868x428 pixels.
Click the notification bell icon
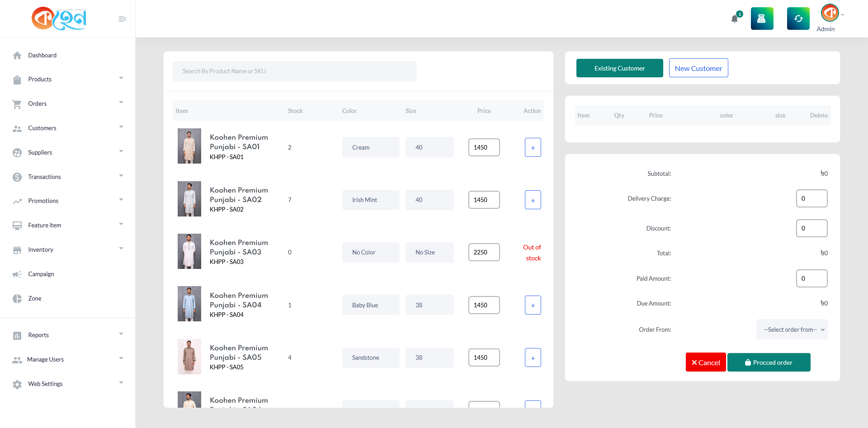point(735,19)
